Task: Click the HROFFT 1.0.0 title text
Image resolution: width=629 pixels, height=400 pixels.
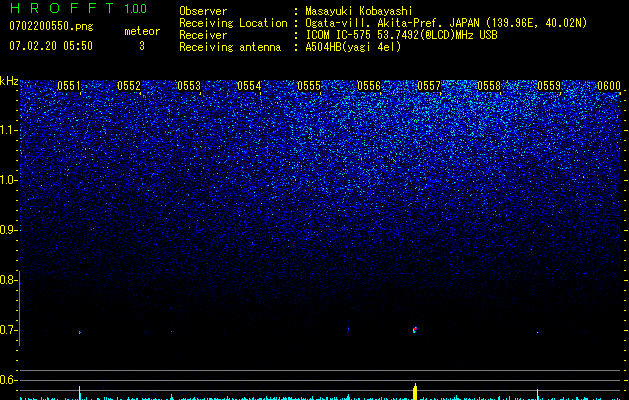Action: point(78,8)
